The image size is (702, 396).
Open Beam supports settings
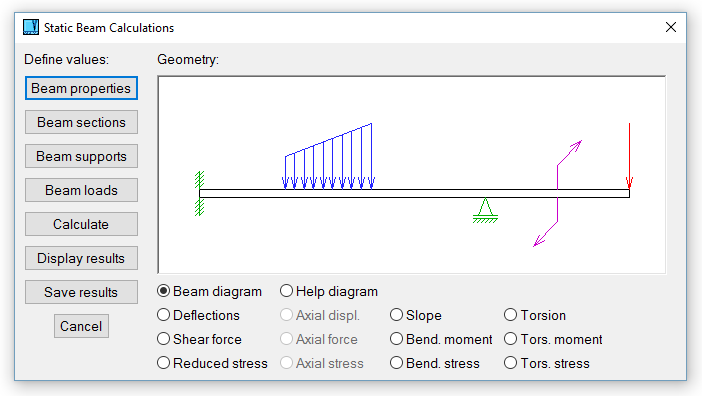(x=81, y=156)
